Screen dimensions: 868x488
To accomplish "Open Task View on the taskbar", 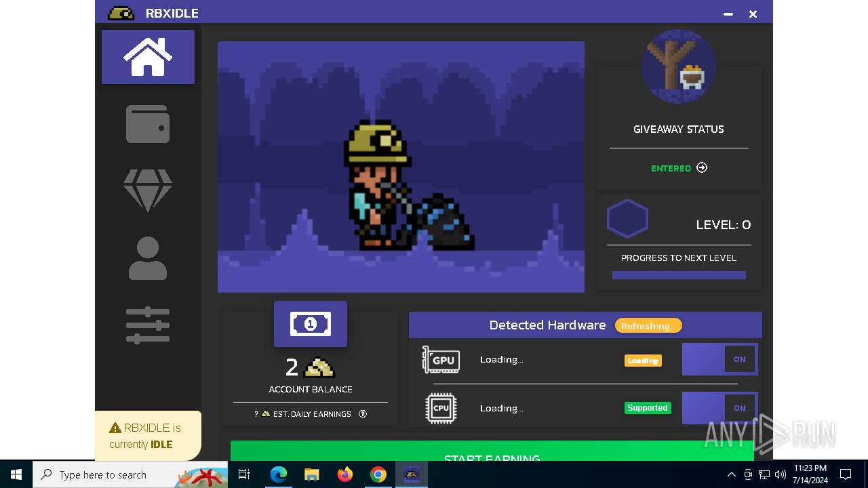I will 245,474.
